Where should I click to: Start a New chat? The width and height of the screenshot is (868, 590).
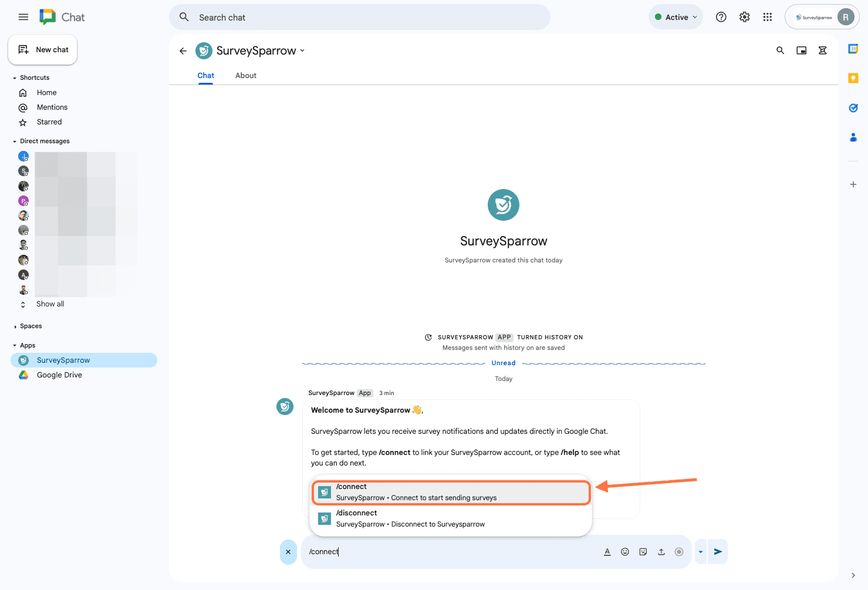pos(43,50)
